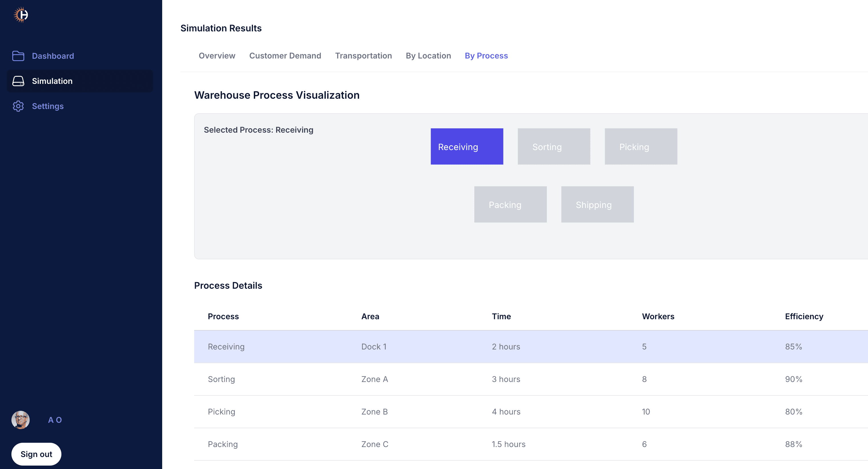The image size is (868, 469).
Task: Select the Receiving process block
Action: click(x=467, y=146)
